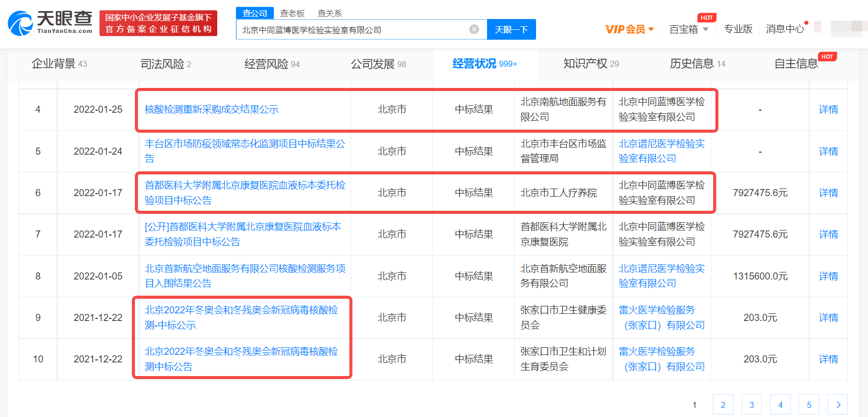Image resolution: width=868 pixels, height=417 pixels.
Task: Select the 查关系 search tab
Action: click(330, 13)
